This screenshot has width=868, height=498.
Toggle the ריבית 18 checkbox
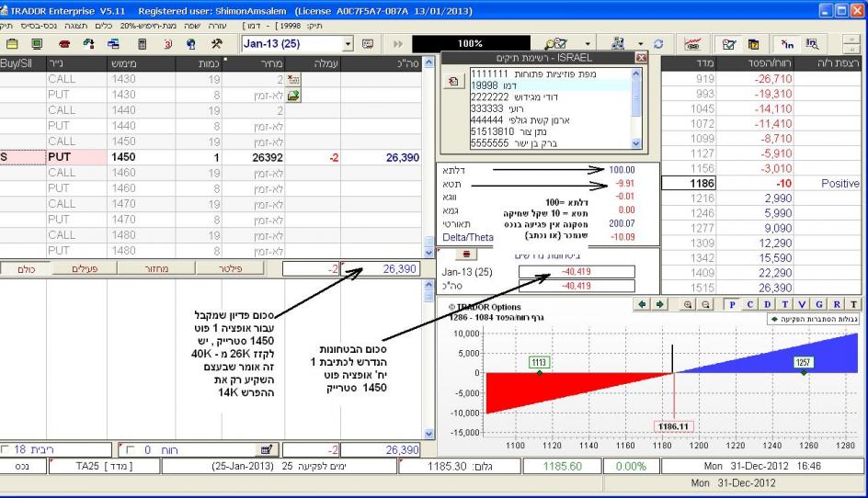coord(5,449)
